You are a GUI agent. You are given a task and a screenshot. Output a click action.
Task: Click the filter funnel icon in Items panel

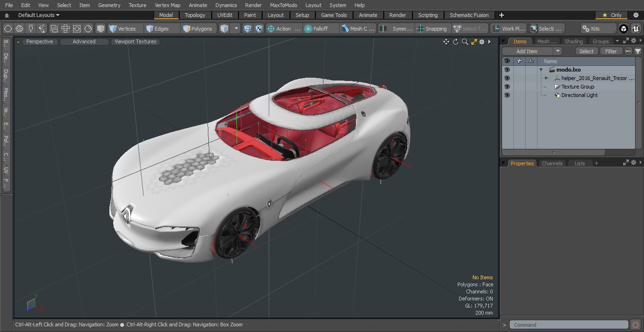pyautogui.click(x=638, y=51)
